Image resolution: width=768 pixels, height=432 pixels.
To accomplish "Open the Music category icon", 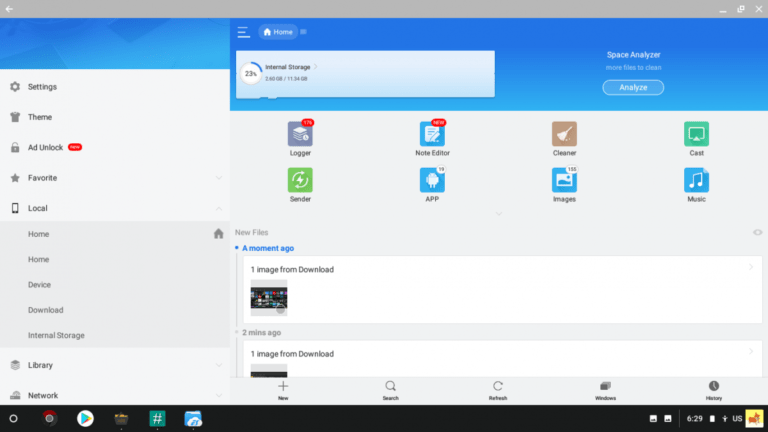I will pos(696,180).
